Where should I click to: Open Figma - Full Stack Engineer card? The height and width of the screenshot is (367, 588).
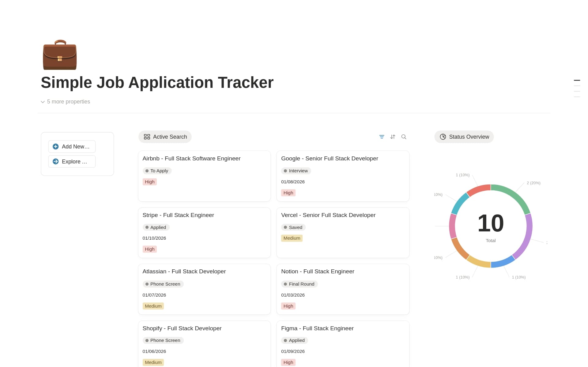tap(343, 344)
